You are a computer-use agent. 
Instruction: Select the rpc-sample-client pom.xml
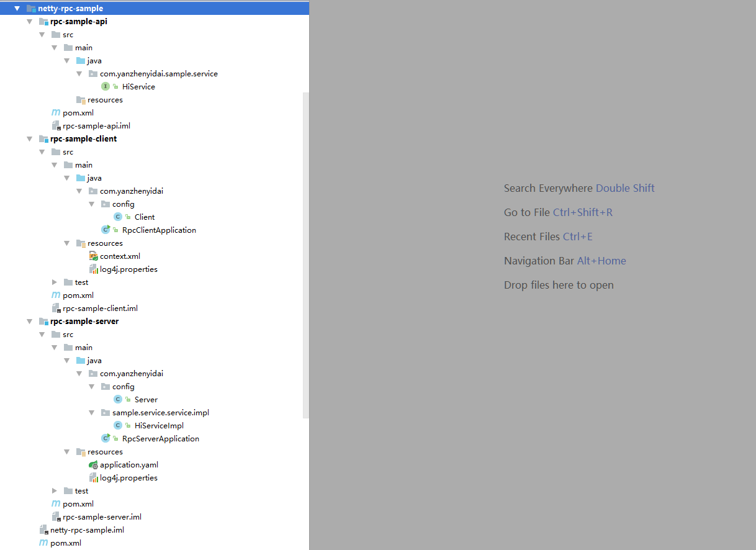pos(77,295)
